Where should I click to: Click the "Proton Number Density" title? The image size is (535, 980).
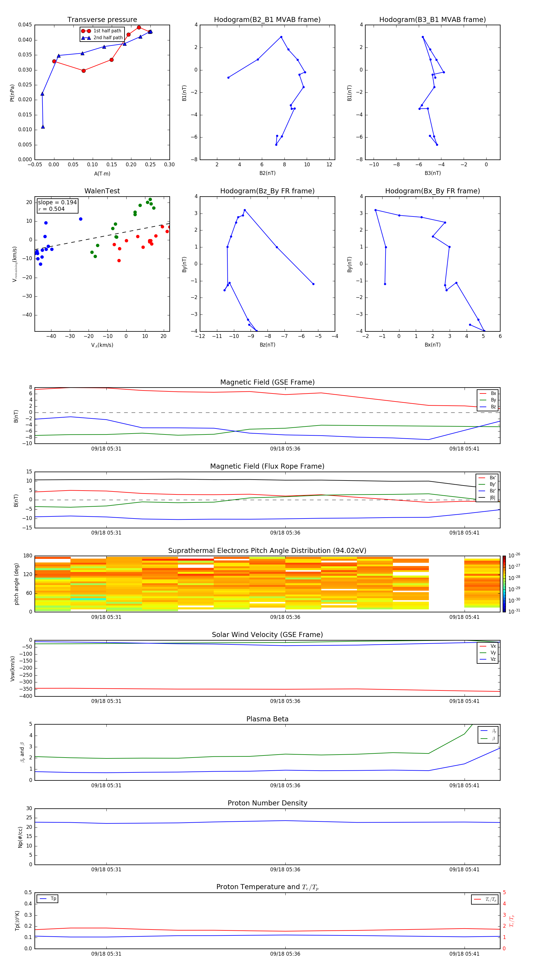(x=267, y=803)
